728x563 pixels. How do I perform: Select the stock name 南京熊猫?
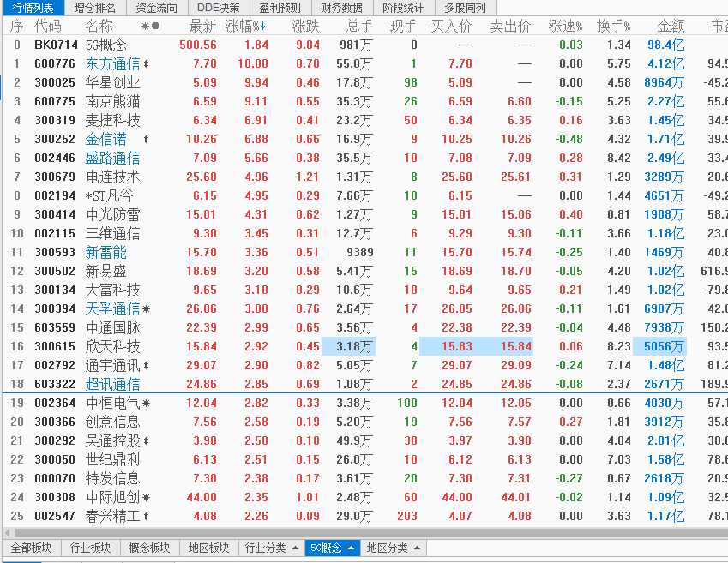[x=113, y=102]
